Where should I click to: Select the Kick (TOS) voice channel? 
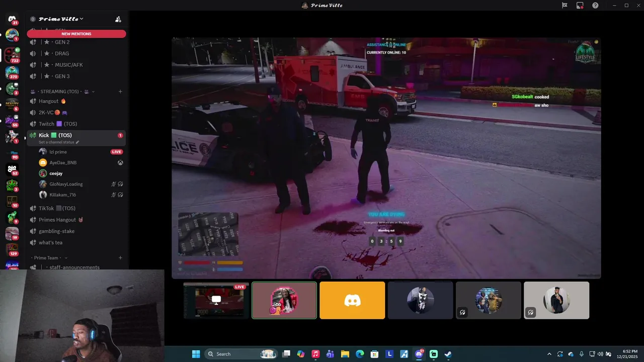click(x=76, y=138)
